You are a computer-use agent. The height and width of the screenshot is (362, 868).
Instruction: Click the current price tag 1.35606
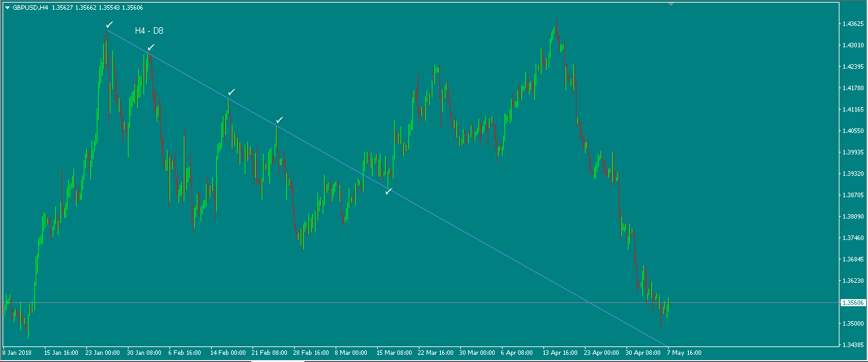[852, 302]
